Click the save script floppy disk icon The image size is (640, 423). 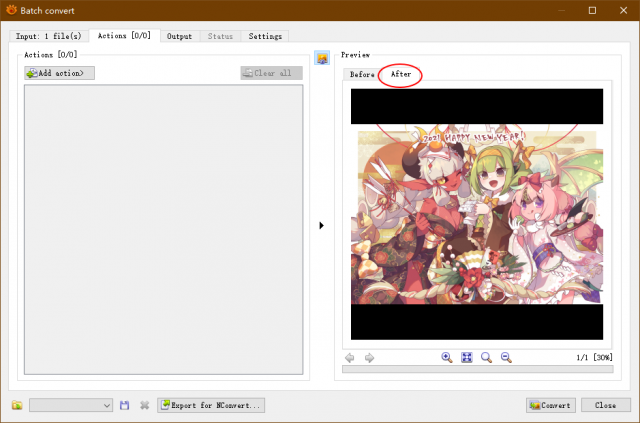click(124, 405)
